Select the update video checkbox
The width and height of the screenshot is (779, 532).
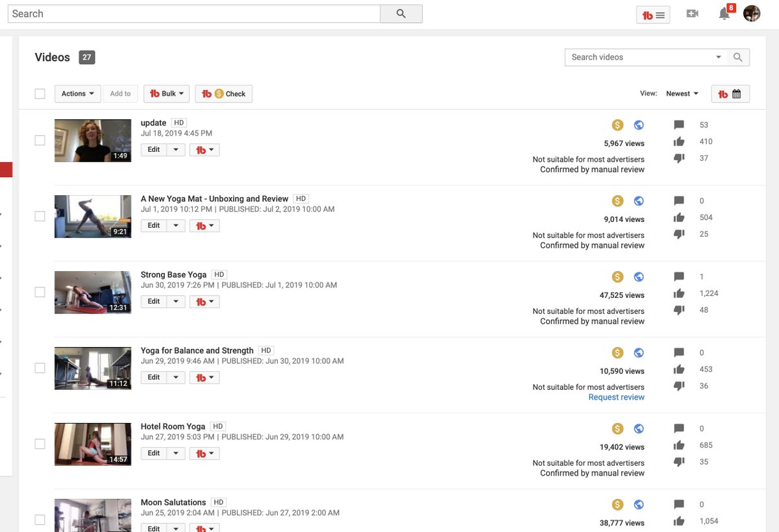click(40, 140)
